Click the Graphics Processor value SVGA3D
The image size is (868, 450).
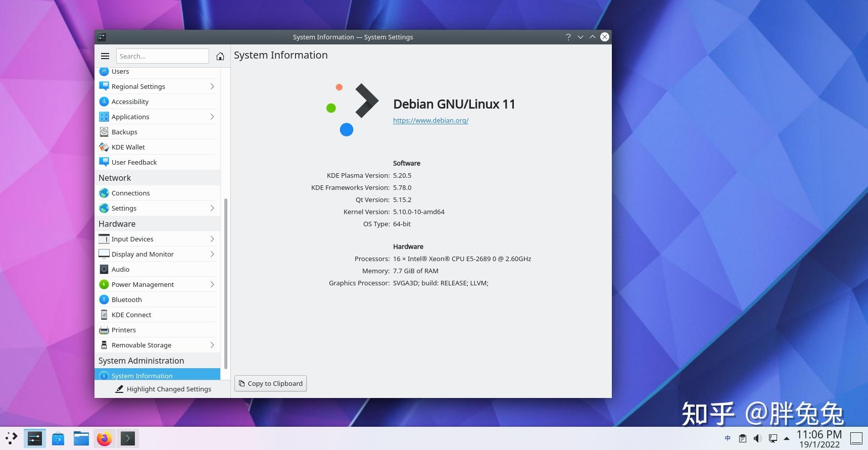(x=441, y=283)
